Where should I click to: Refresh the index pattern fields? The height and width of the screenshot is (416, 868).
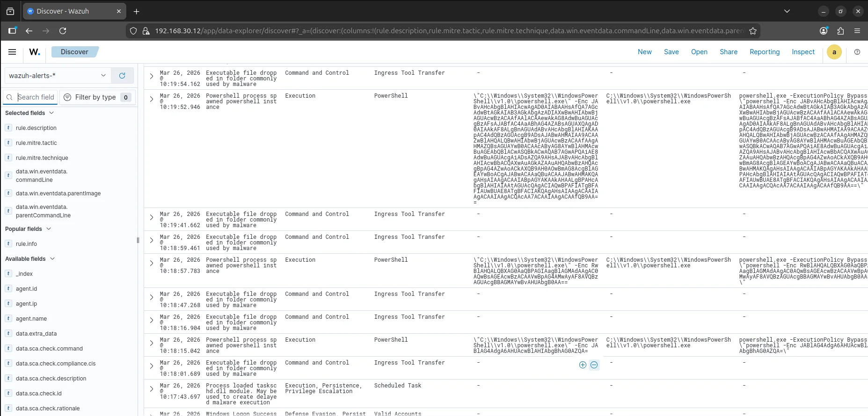tap(122, 76)
